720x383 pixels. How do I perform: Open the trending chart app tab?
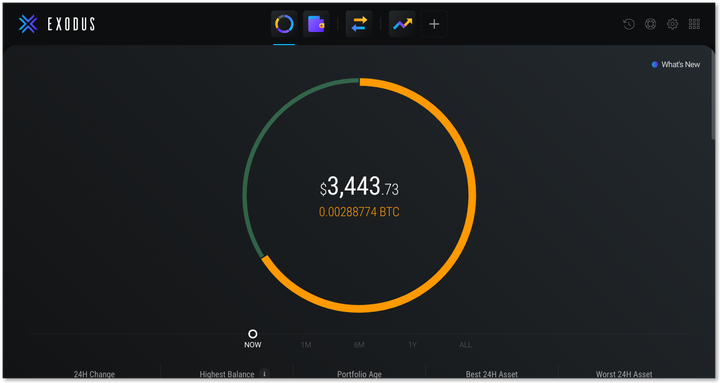(402, 24)
